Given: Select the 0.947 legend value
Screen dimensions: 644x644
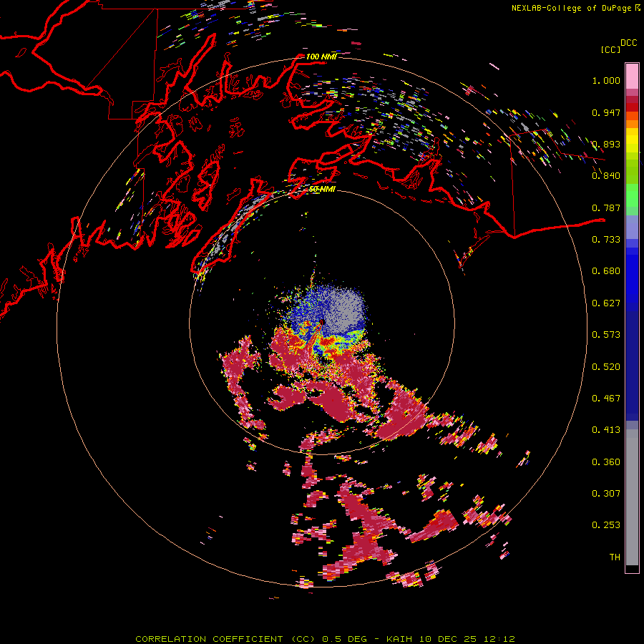Looking at the screenshot, I should click(x=606, y=112).
